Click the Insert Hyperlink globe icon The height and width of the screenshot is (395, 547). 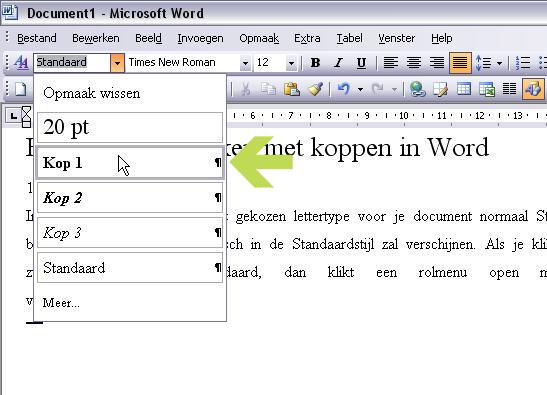point(418,89)
